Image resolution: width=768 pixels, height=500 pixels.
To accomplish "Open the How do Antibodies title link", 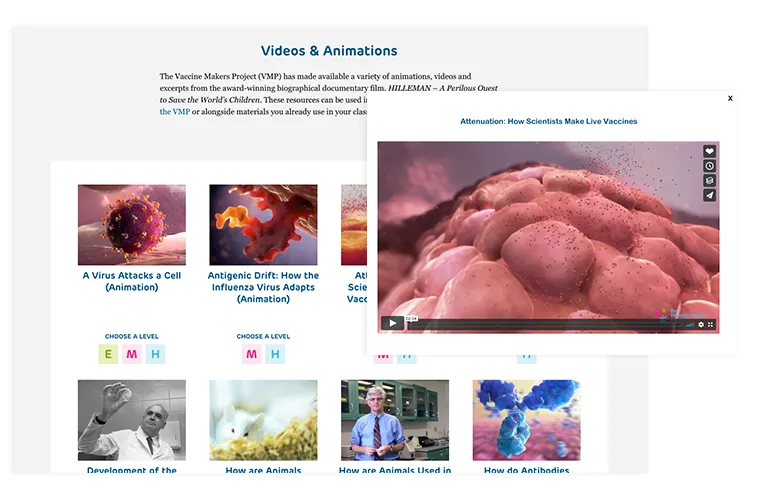I will pos(527,470).
